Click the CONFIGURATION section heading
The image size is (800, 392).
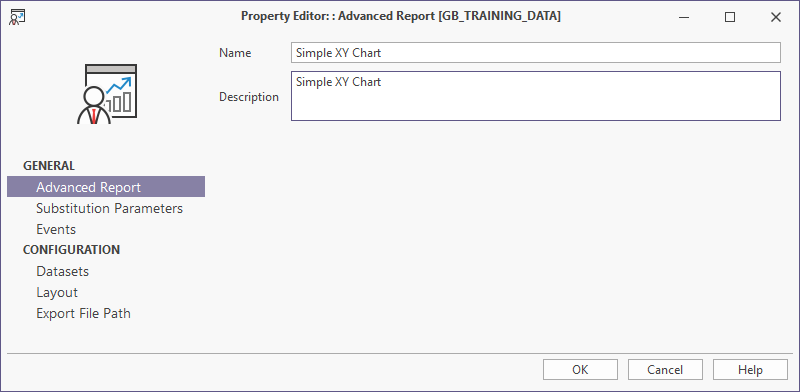[71, 250]
